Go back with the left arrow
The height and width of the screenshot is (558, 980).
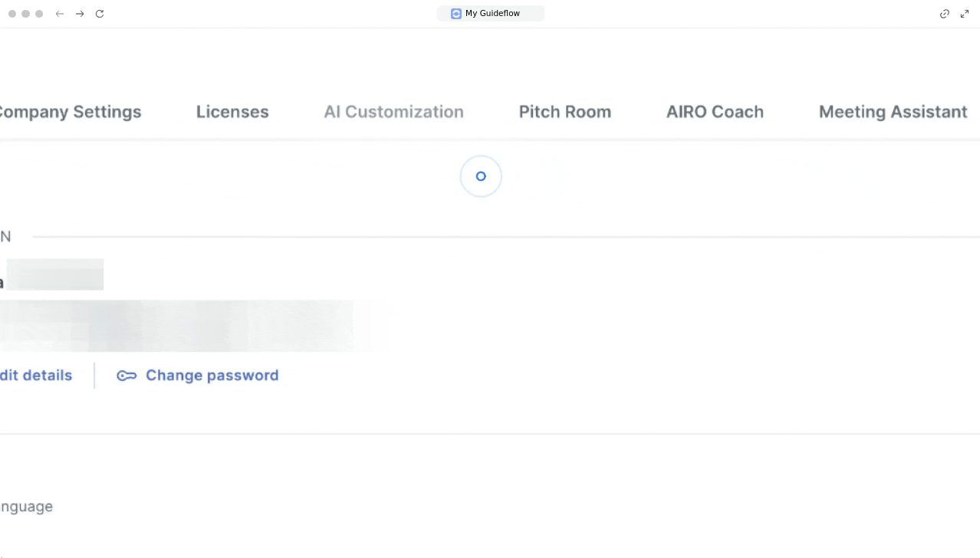coord(59,14)
